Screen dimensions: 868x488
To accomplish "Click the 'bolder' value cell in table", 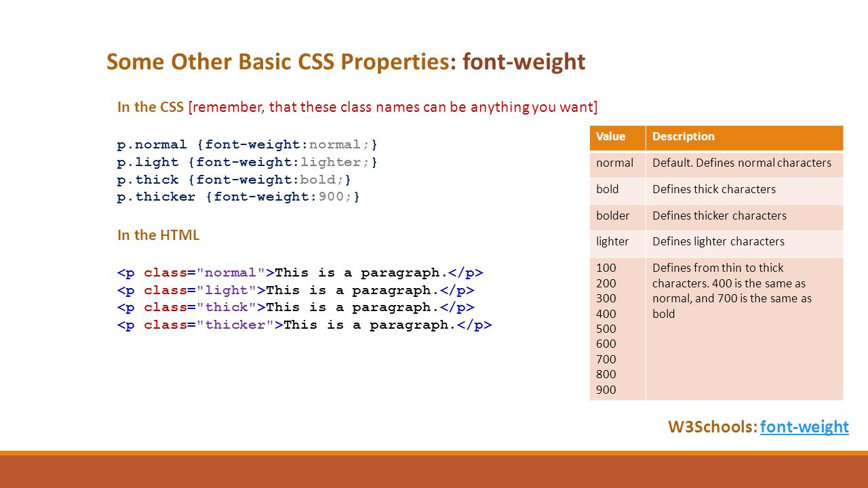I will [x=618, y=217].
